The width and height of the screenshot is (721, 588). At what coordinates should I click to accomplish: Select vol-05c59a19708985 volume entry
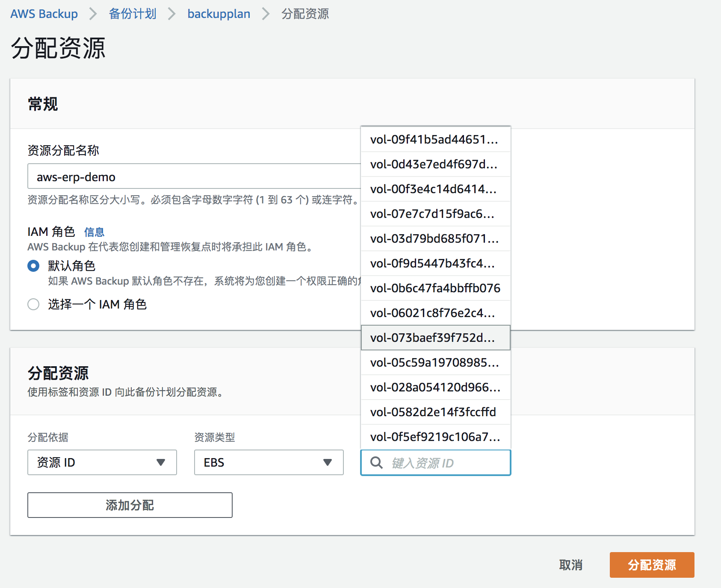click(x=435, y=362)
